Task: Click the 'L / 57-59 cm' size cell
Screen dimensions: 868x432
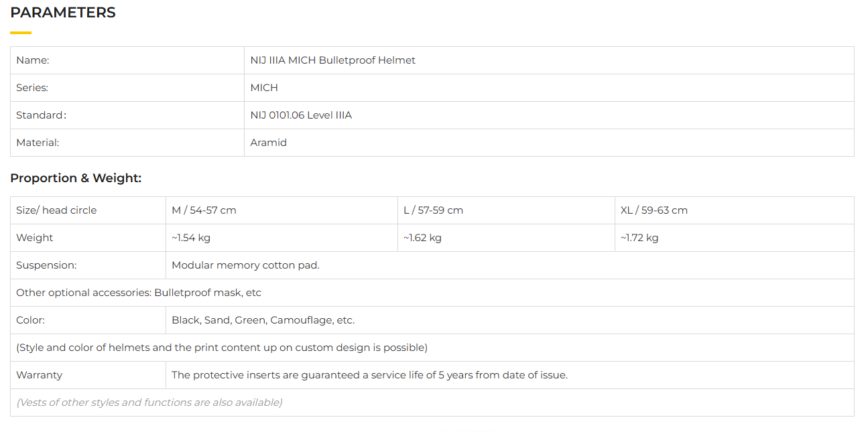Action: [x=433, y=210]
